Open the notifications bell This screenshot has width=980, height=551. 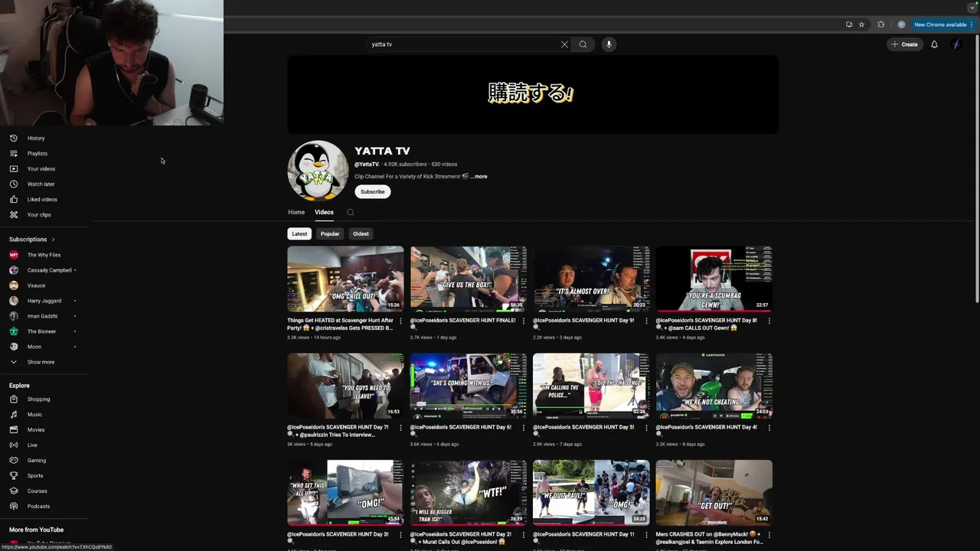coord(934,44)
